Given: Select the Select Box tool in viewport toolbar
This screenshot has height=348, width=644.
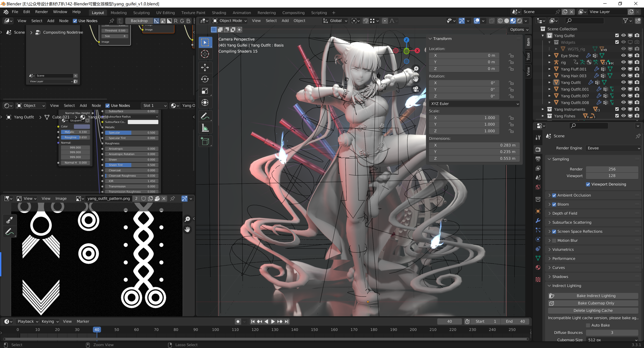Looking at the screenshot, I should pos(205,42).
